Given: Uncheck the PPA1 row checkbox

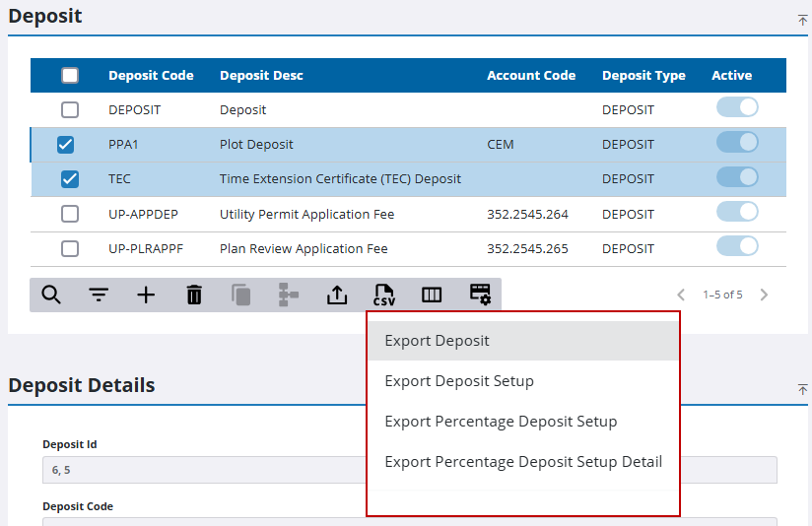Looking at the screenshot, I should [x=66, y=145].
